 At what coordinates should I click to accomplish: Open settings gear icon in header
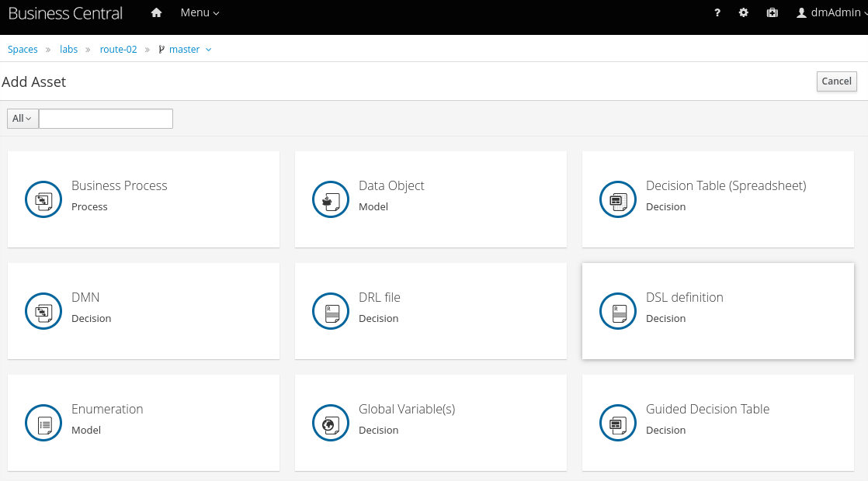click(x=744, y=13)
